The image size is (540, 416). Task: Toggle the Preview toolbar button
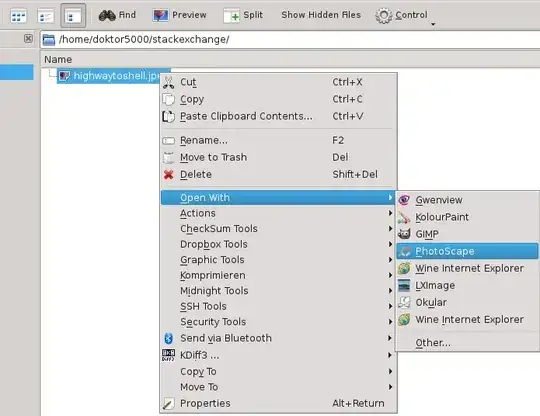[179, 15]
